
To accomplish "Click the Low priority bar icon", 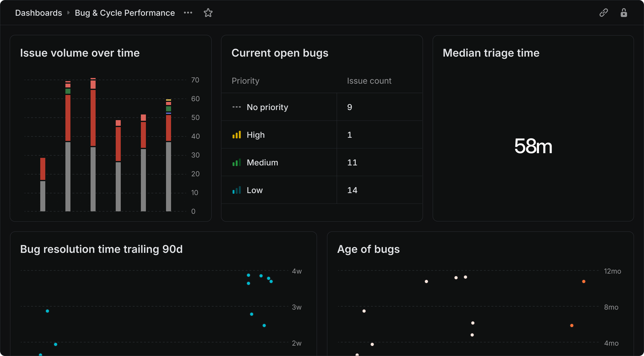I will (236, 190).
